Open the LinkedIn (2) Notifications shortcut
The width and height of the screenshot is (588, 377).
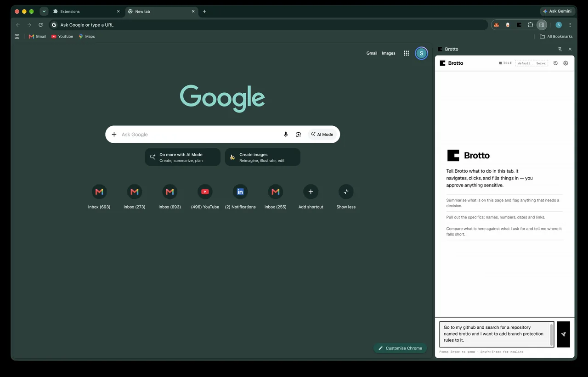(x=240, y=197)
